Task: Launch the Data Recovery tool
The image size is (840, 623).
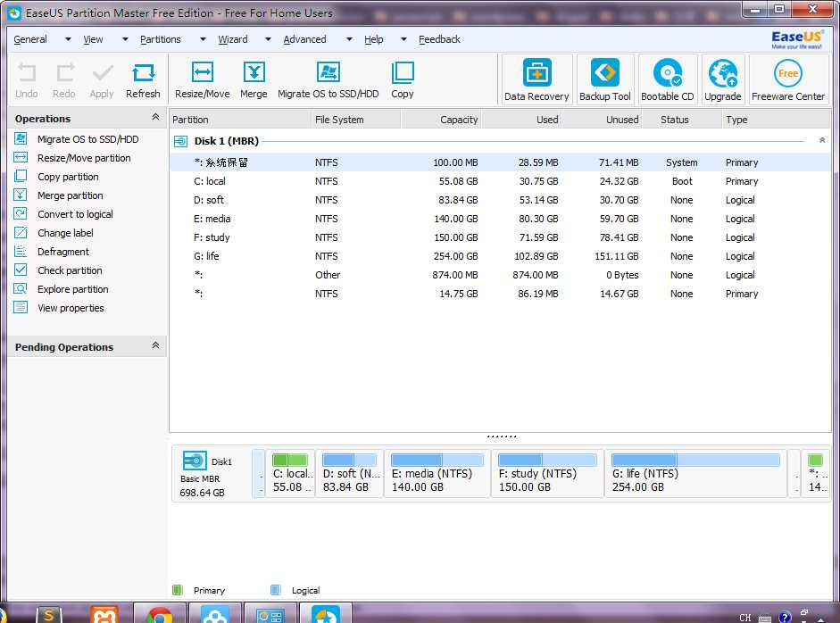Action: (x=536, y=80)
